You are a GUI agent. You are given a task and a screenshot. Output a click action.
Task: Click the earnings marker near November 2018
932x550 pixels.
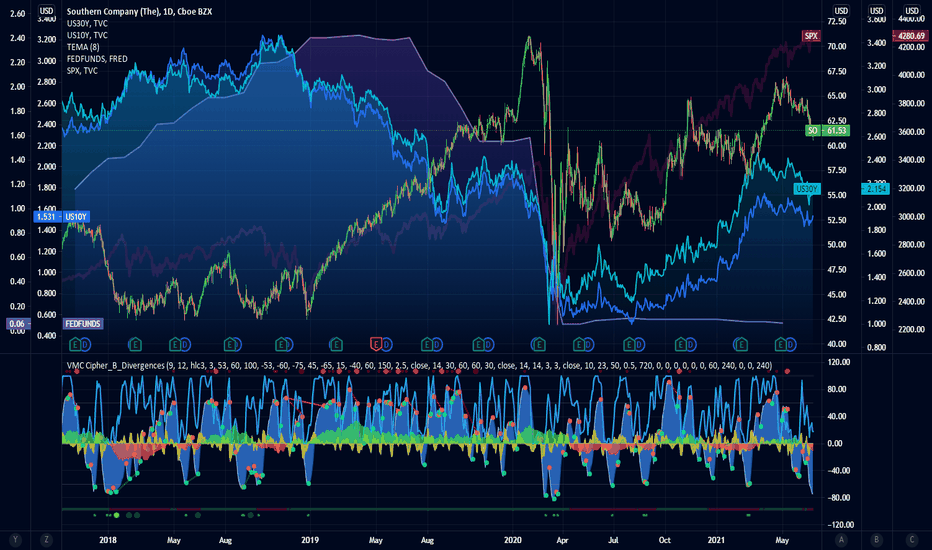[281, 344]
